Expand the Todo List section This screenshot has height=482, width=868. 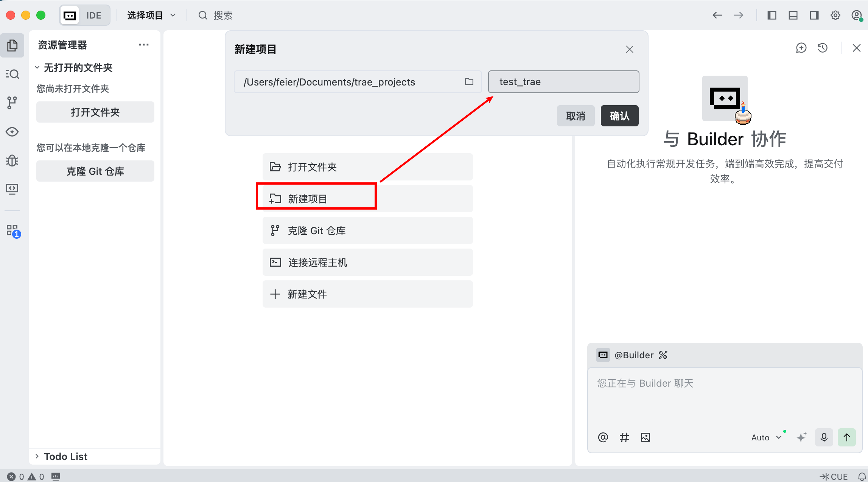65,456
